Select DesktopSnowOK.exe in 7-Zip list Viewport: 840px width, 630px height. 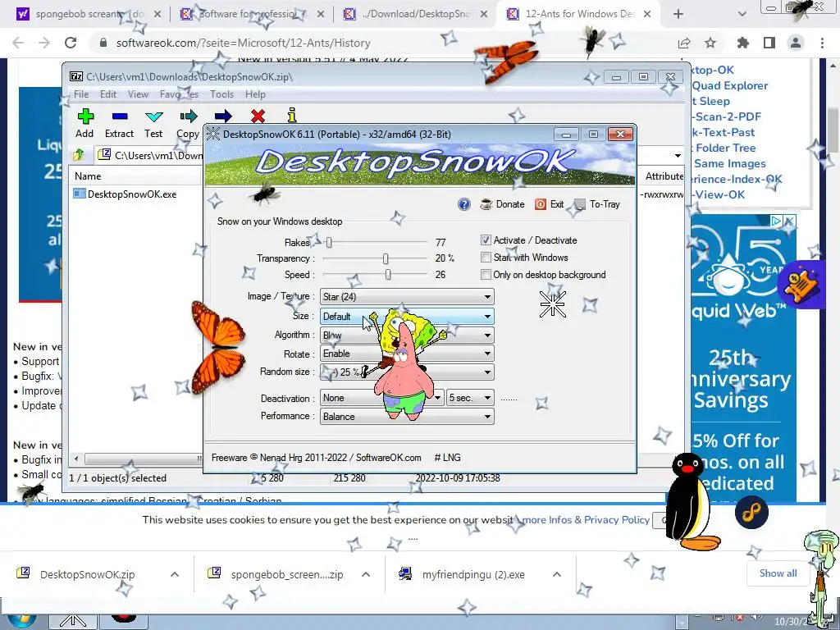point(132,194)
